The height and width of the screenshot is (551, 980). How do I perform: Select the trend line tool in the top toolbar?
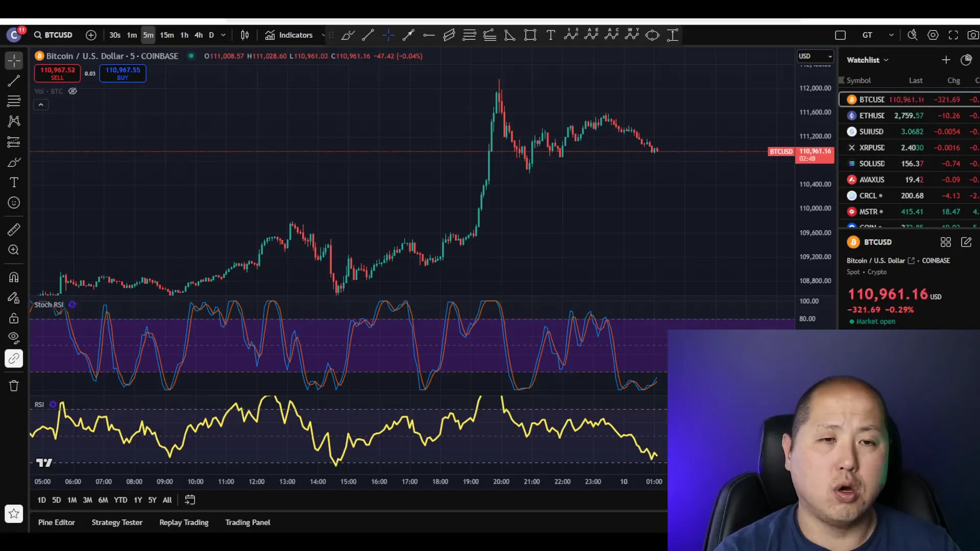point(368,35)
